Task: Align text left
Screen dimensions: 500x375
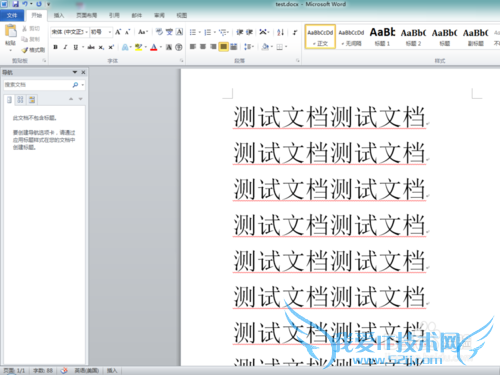Action: tap(193, 47)
